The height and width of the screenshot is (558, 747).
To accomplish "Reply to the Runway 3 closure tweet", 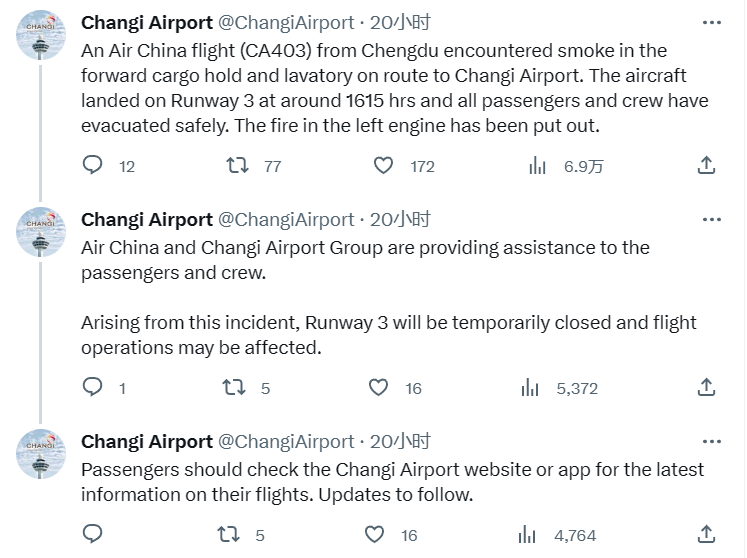I will click(92, 387).
